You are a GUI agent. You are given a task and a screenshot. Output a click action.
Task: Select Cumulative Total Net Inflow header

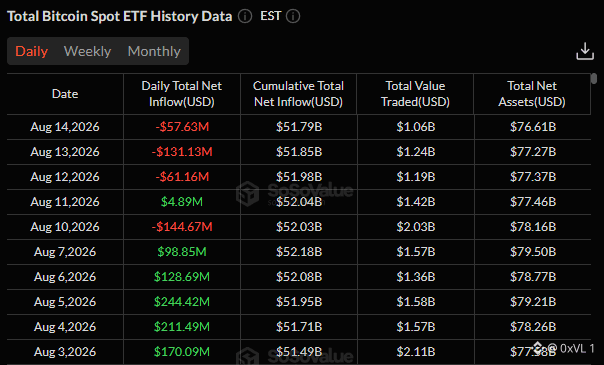299,94
